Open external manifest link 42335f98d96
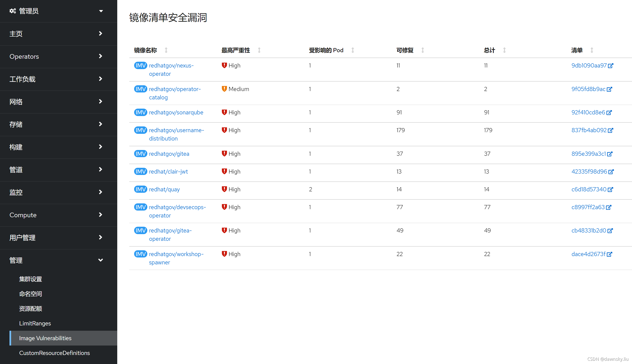This screenshot has height=364, width=632. 592,171
